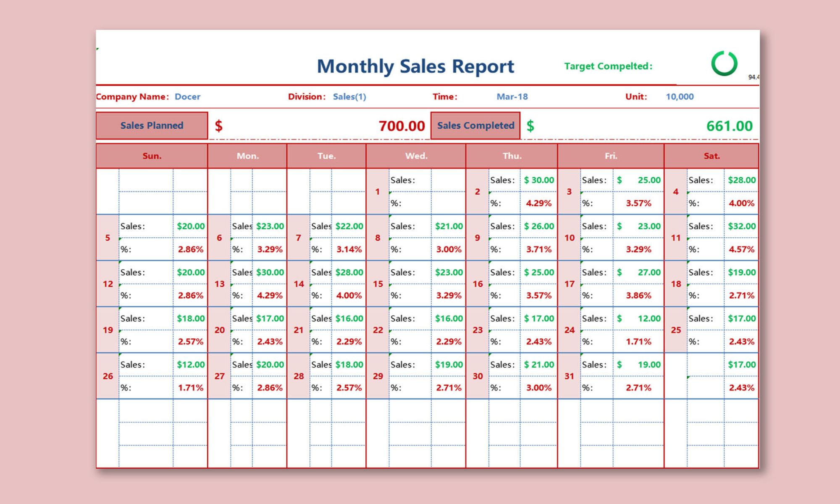Click the 1.71% value for day 24

638,342
